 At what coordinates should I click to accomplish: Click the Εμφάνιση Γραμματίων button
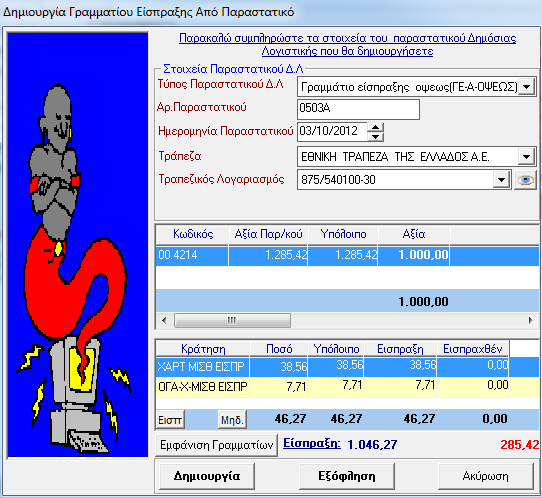217,445
